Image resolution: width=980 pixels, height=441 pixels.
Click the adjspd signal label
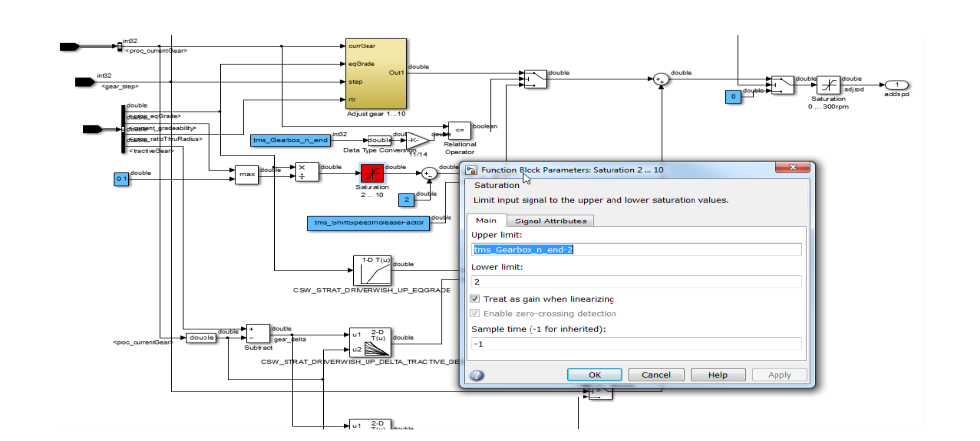854,90
